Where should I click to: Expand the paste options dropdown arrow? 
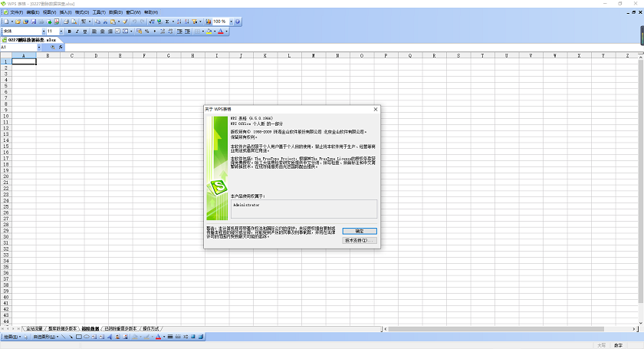click(119, 21)
